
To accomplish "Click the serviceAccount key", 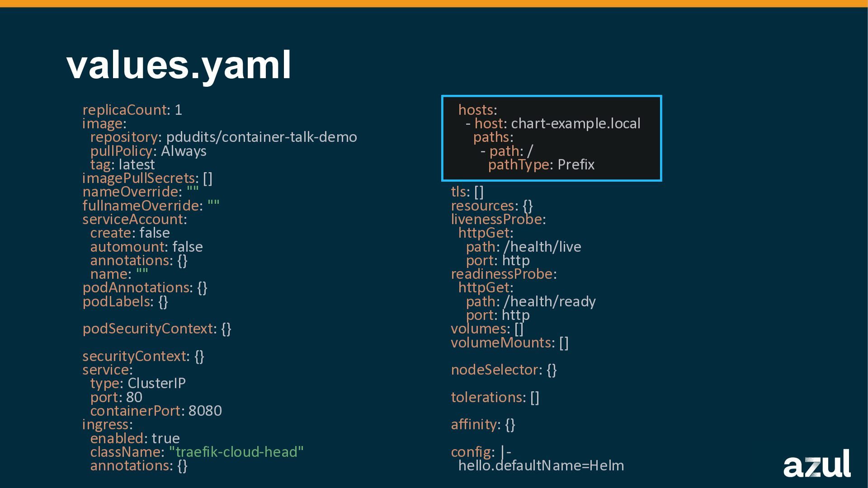I will (132, 219).
